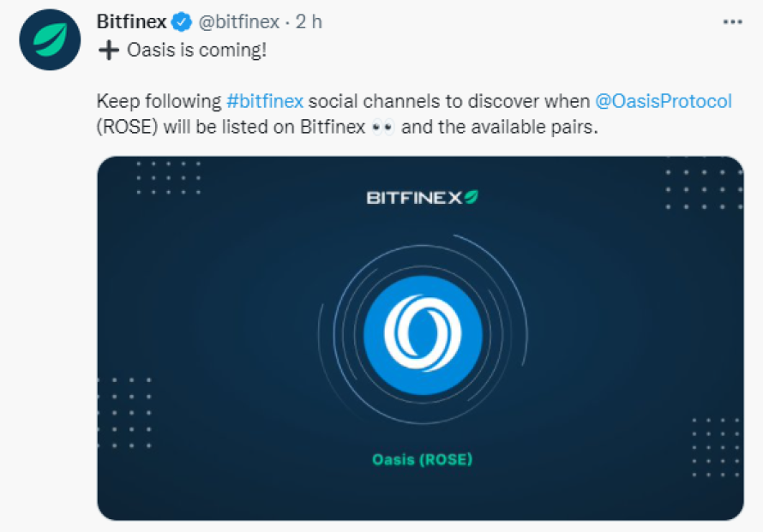Click the Oasis ROSE circular logo
The image size is (763, 532).
tap(423, 335)
